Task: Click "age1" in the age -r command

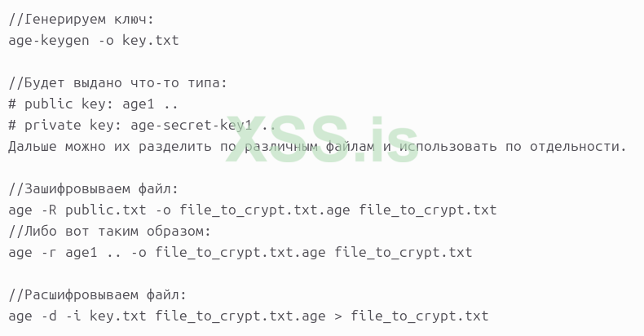Action: (x=81, y=252)
